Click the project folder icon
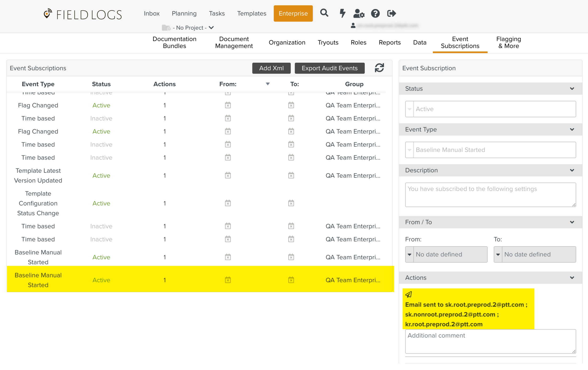This screenshot has width=588, height=370. pos(166,27)
